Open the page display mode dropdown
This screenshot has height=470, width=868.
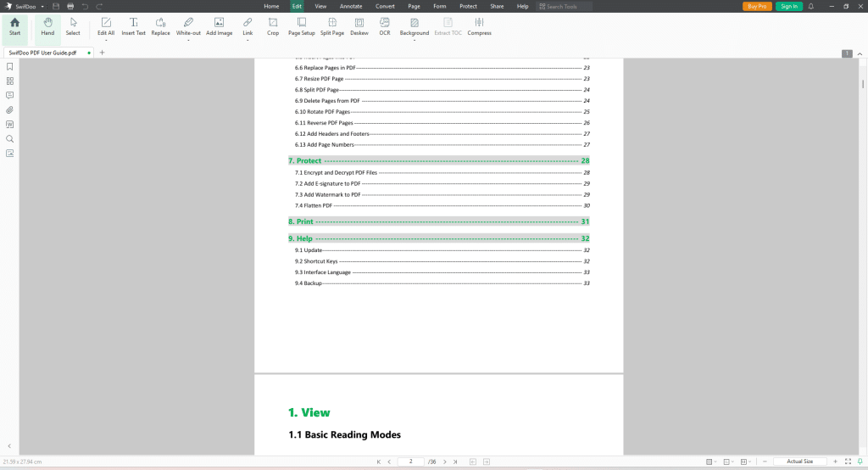[x=729, y=462]
